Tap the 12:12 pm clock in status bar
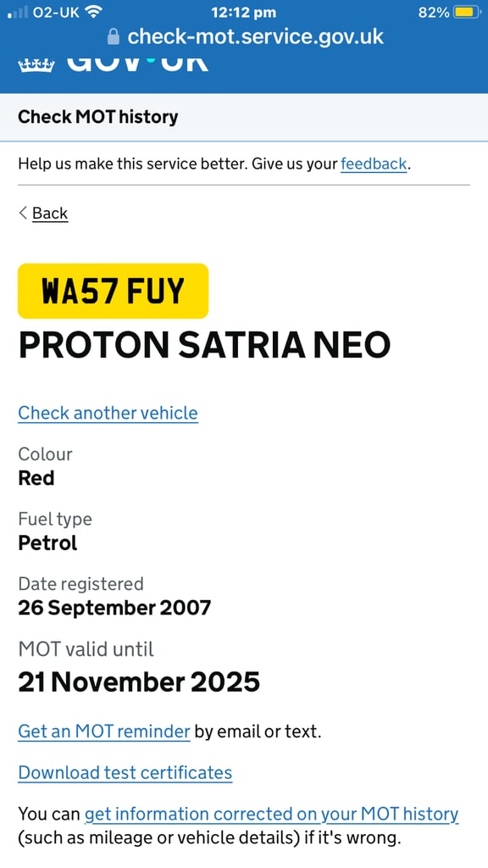This screenshot has height=868, width=488. pyautogui.click(x=244, y=12)
